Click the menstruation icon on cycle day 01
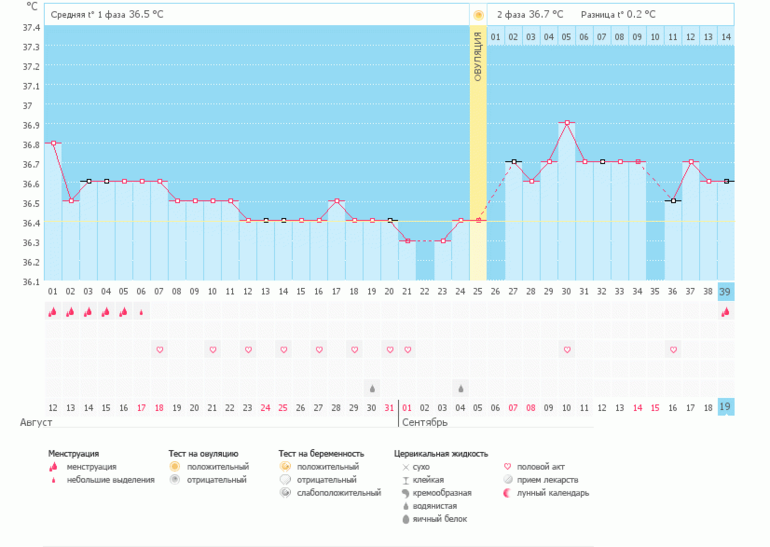 52,312
